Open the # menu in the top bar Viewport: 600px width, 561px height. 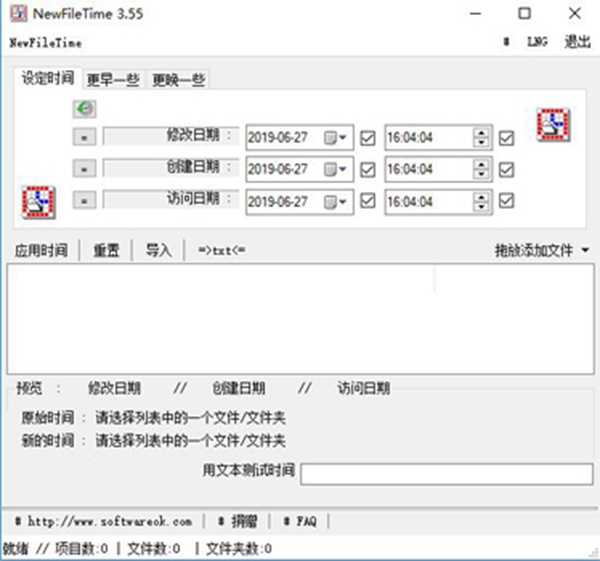(506, 41)
